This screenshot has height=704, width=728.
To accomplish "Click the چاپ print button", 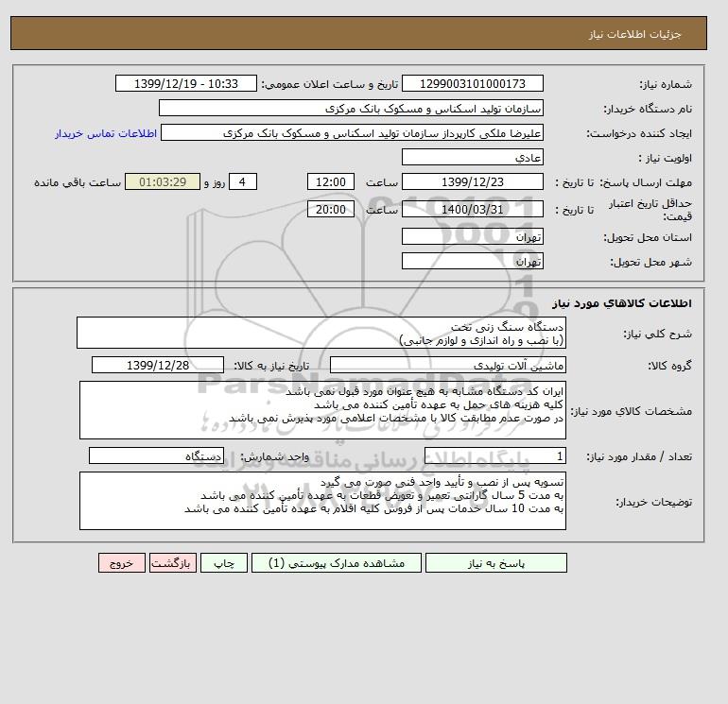I will [224, 563].
